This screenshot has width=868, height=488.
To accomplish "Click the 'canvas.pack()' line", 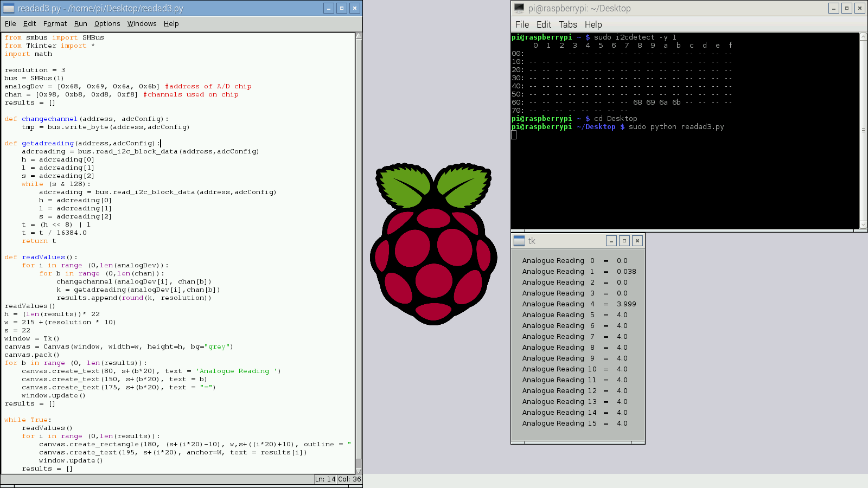I will pos(32,355).
